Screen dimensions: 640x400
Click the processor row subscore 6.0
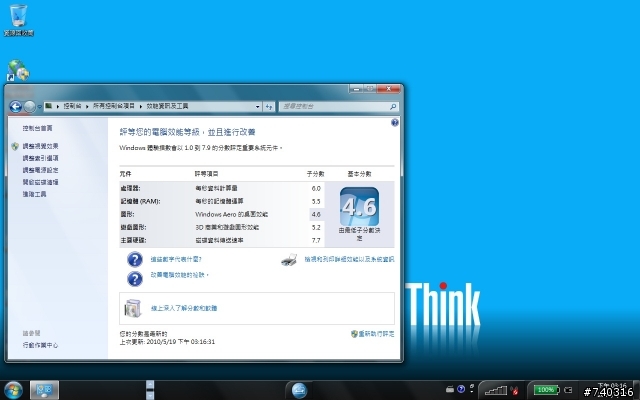[316, 188]
